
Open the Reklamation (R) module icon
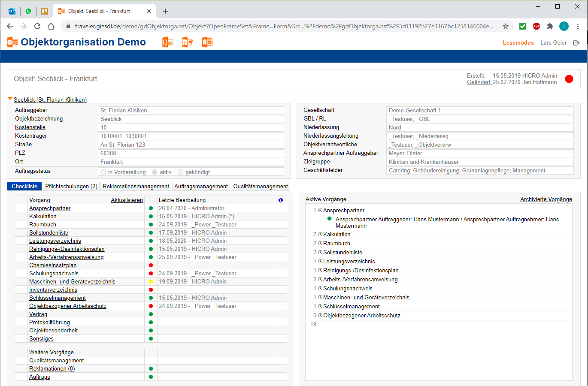coord(187,42)
